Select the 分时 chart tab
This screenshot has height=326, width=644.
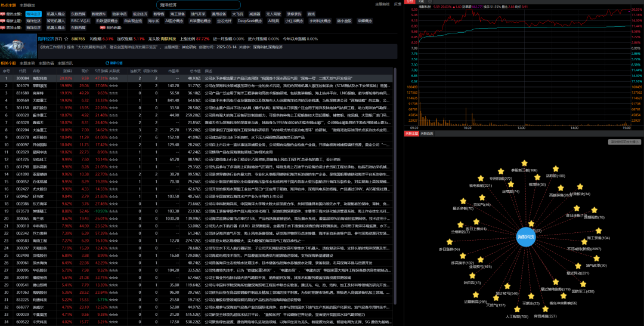[x=409, y=2]
